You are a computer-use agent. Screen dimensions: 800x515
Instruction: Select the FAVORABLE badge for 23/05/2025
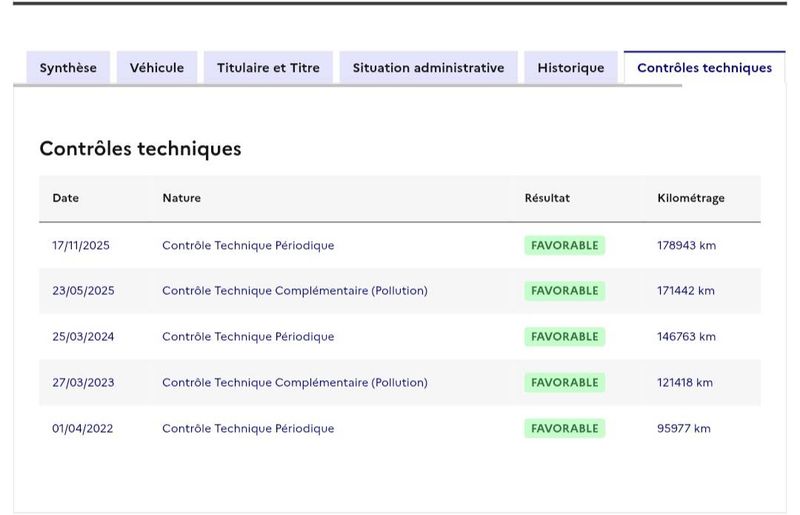565,291
